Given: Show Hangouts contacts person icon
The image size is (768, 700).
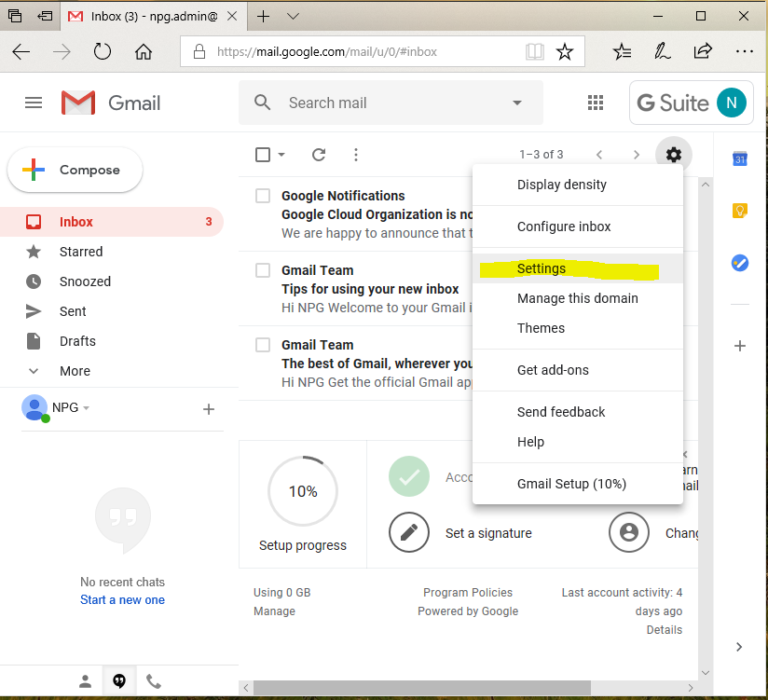Looking at the screenshot, I should (x=85, y=681).
